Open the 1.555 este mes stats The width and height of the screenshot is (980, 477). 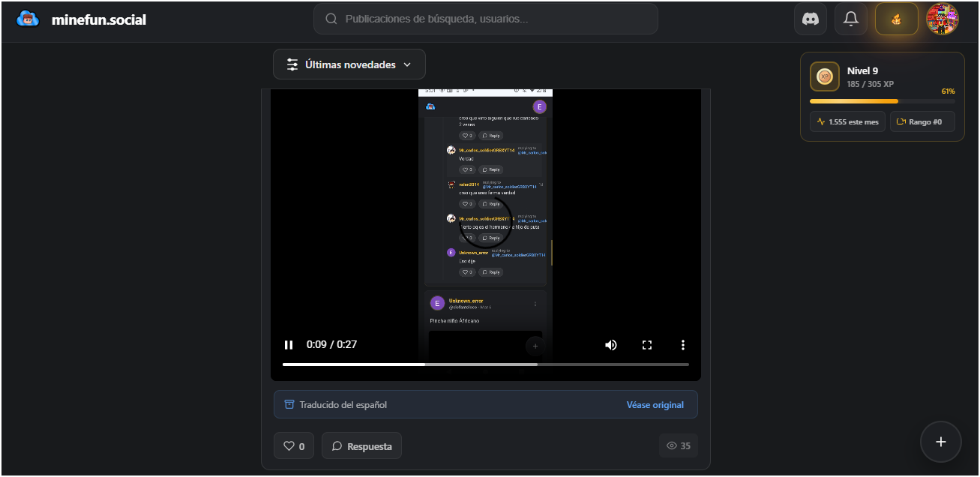coord(847,121)
